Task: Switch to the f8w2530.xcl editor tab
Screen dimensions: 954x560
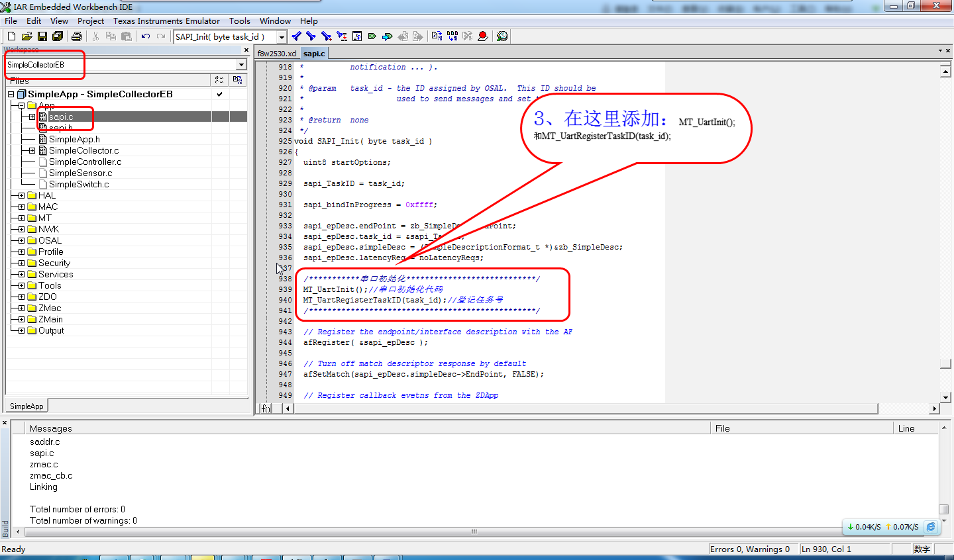Action: click(x=277, y=54)
